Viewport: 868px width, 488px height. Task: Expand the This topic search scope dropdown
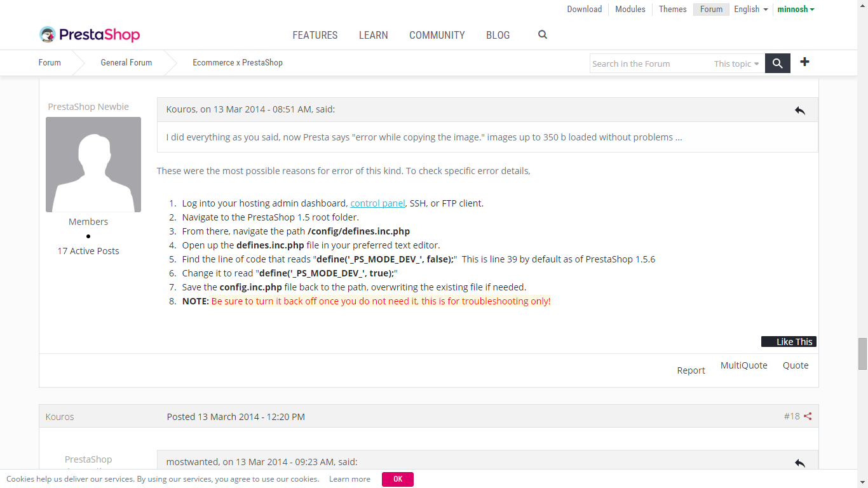pos(736,64)
